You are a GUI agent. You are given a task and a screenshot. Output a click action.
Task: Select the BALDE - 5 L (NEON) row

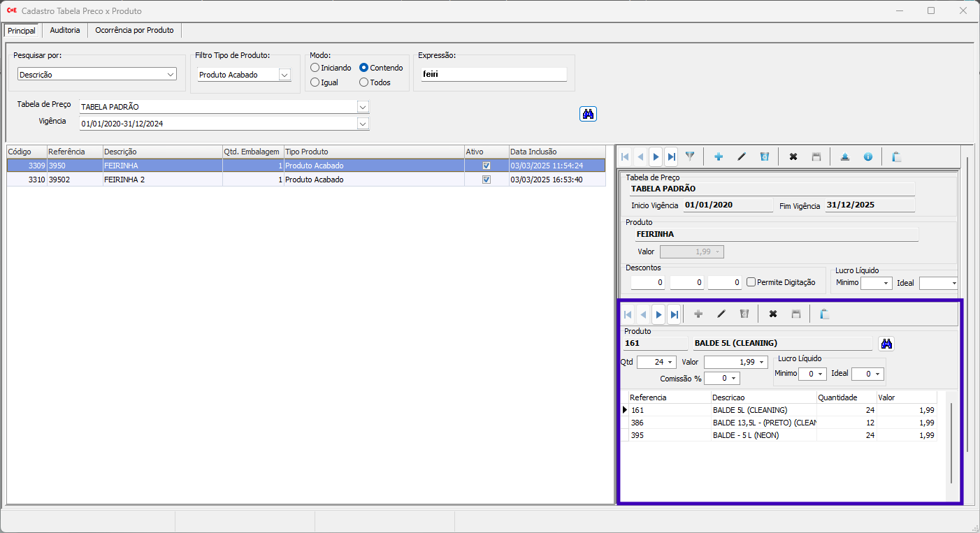tap(745, 435)
